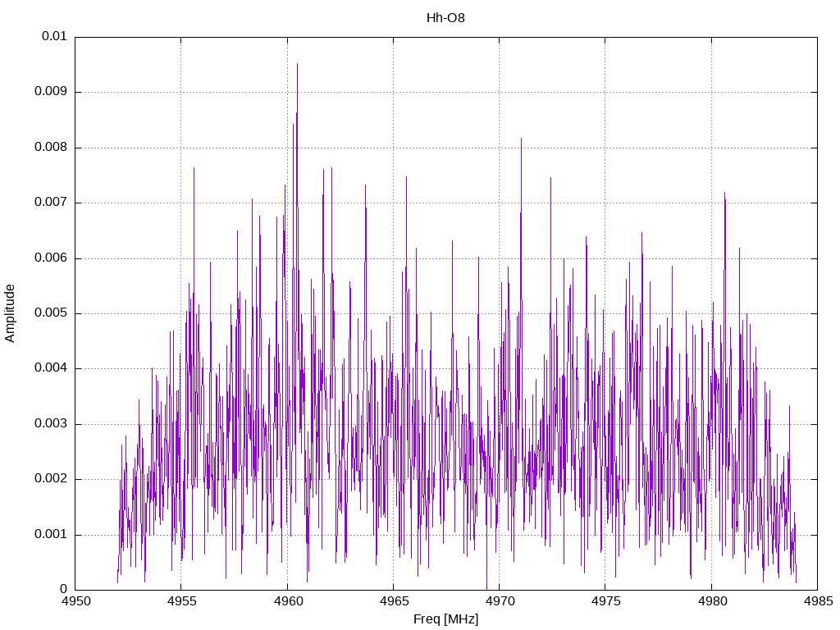The height and width of the screenshot is (630, 840).
Task: Click the x-axis value "4985"
Action: [818, 601]
